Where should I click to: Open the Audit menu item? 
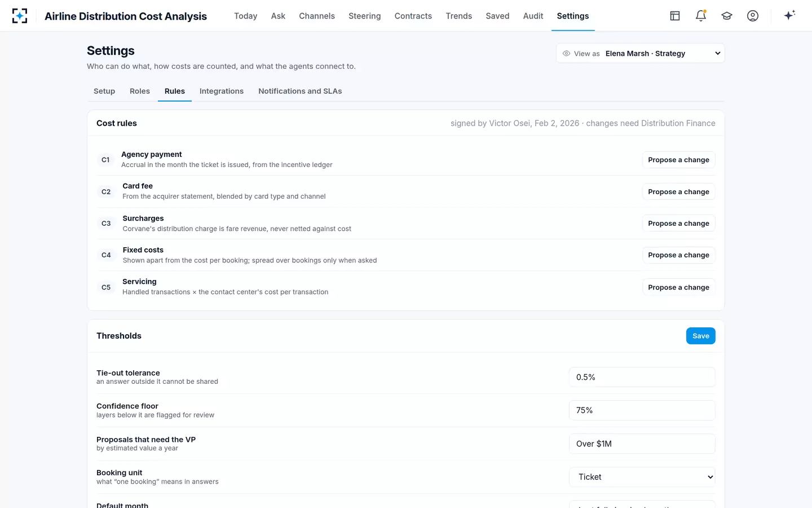click(x=533, y=16)
